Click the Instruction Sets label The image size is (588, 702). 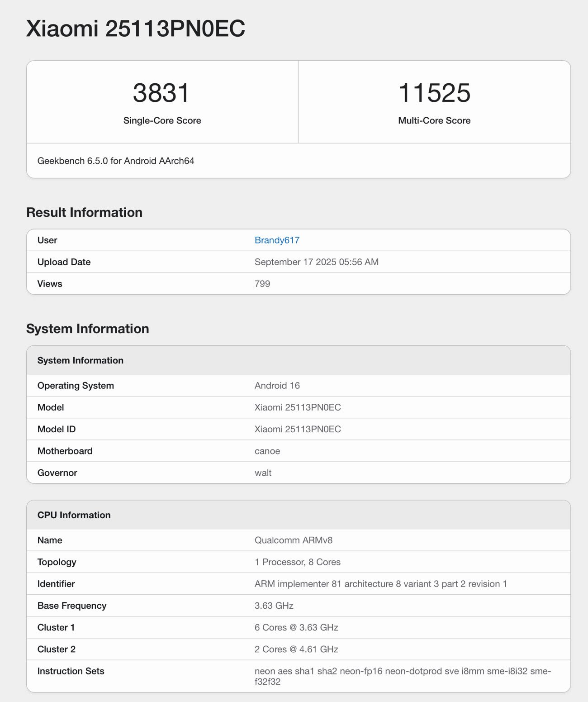71,671
